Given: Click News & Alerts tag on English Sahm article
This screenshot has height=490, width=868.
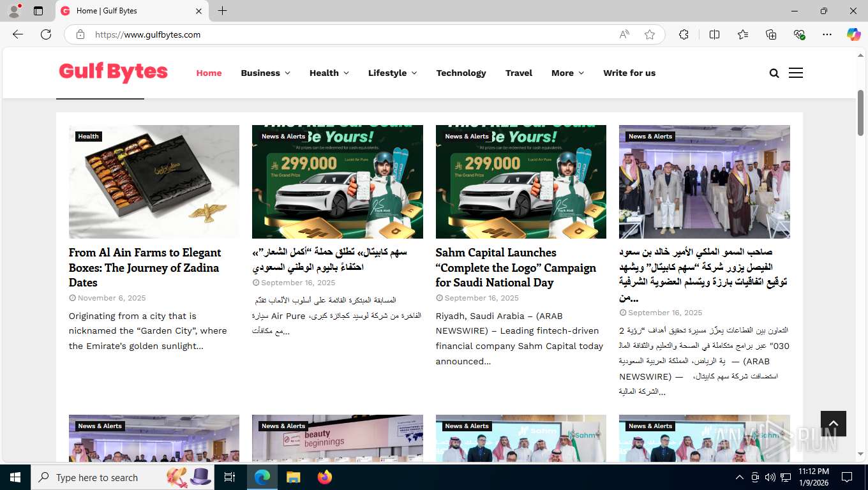Looking at the screenshot, I should pyautogui.click(x=467, y=136).
